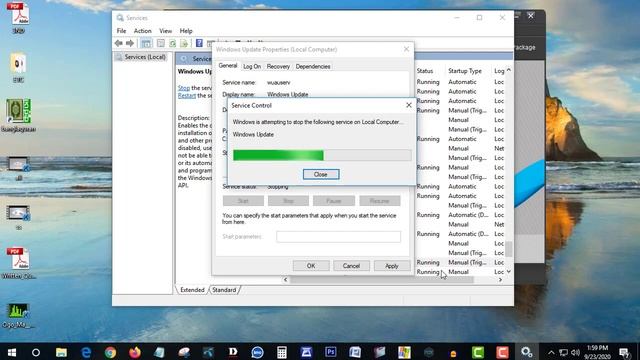Image resolution: width=640 pixels, height=360 pixels.
Task: Click the Stop link for the service
Action: pyautogui.click(x=184, y=88)
